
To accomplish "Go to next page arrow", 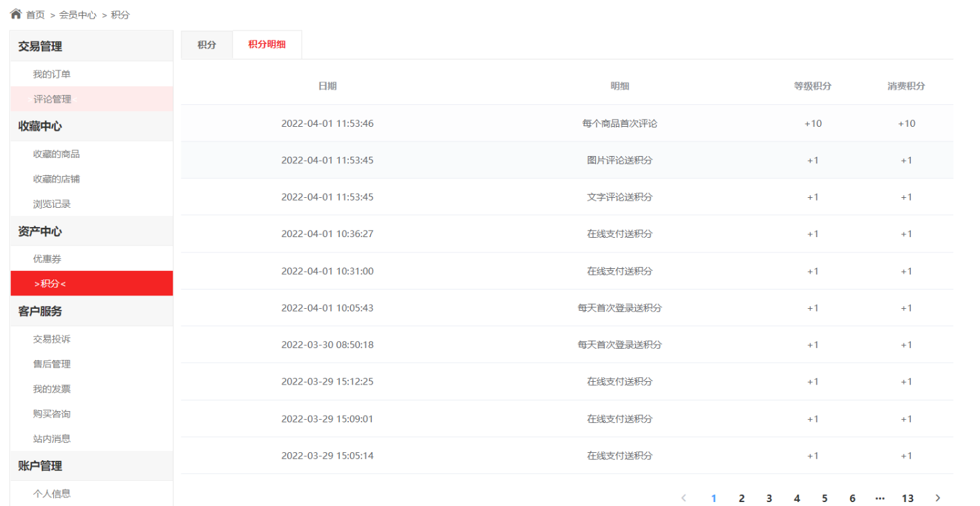I will (938, 498).
